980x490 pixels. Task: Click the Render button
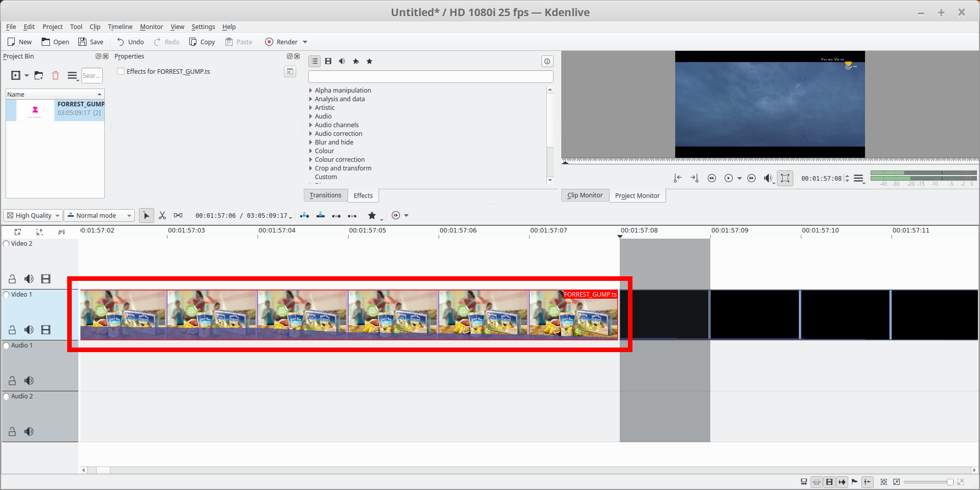(281, 42)
